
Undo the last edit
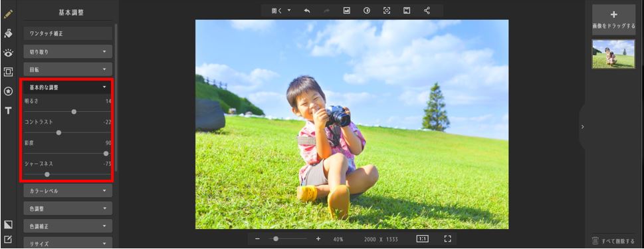coord(307,11)
